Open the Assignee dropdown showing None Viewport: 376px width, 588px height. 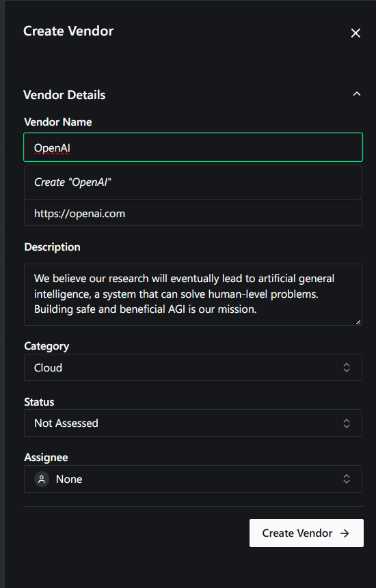click(193, 479)
